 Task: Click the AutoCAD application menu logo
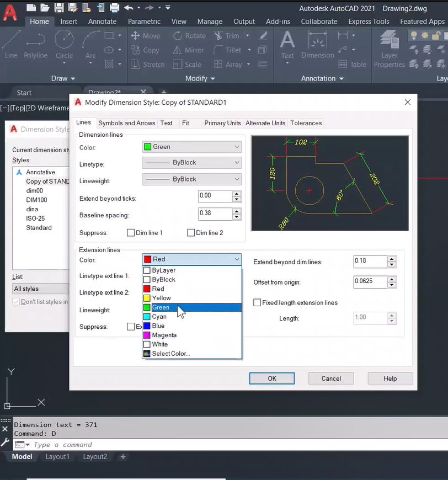10,13
